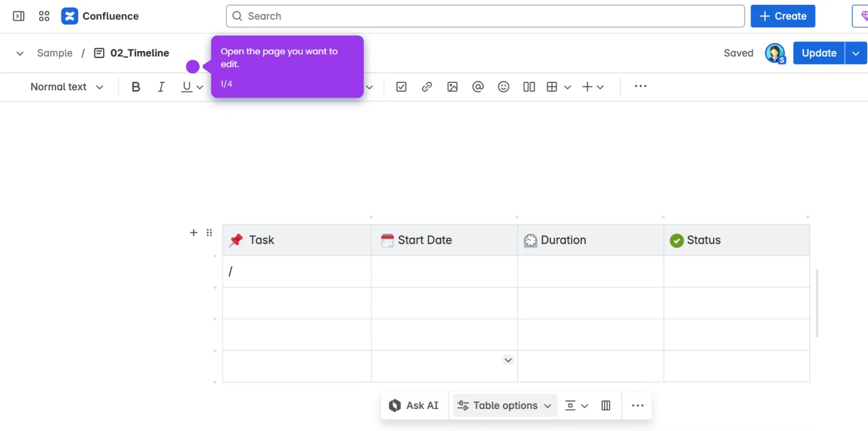The height and width of the screenshot is (431, 868).
Task: Click the Create button
Action: (783, 16)
